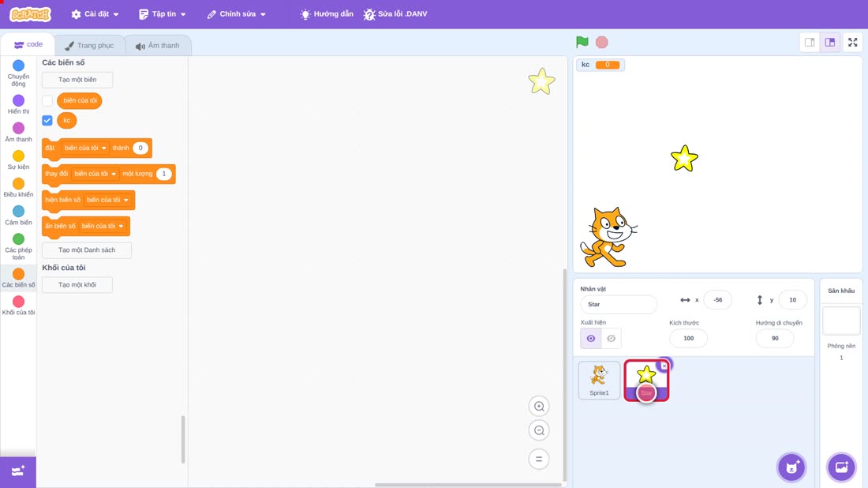Screen dimensions: 868x488
Task: Zoom out of the code workspace
Action: pos(539,430)
